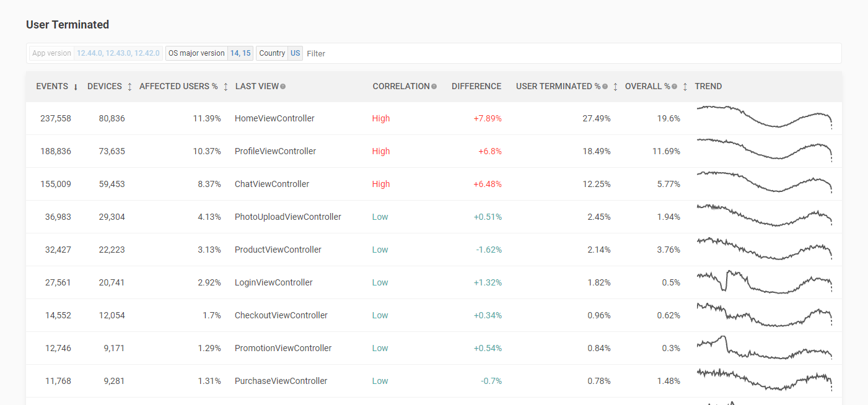
Task: Sort by User Terminated % arrows
Action: (615, 87)
